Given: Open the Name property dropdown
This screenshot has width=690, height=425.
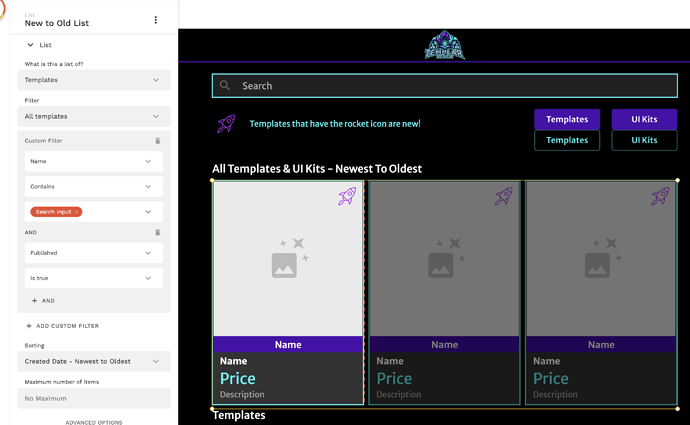Looking at the screenshot, I should pos(94,161).
